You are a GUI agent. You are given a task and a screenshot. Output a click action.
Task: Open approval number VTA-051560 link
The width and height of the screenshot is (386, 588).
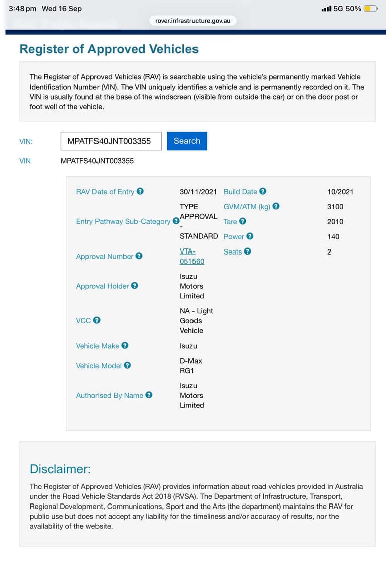(x=192, y=256)
